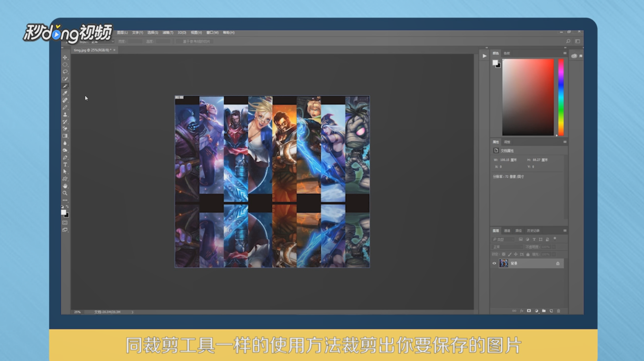Select the Blur tool
This screenshot has height=361, width=644.
65,143
